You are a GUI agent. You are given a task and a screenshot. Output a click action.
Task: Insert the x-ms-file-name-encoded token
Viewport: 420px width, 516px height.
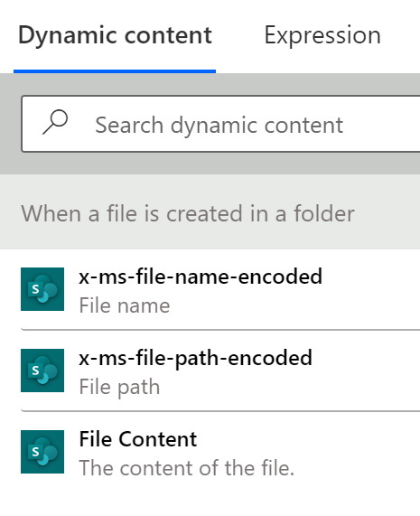click(x=220, y=289)
